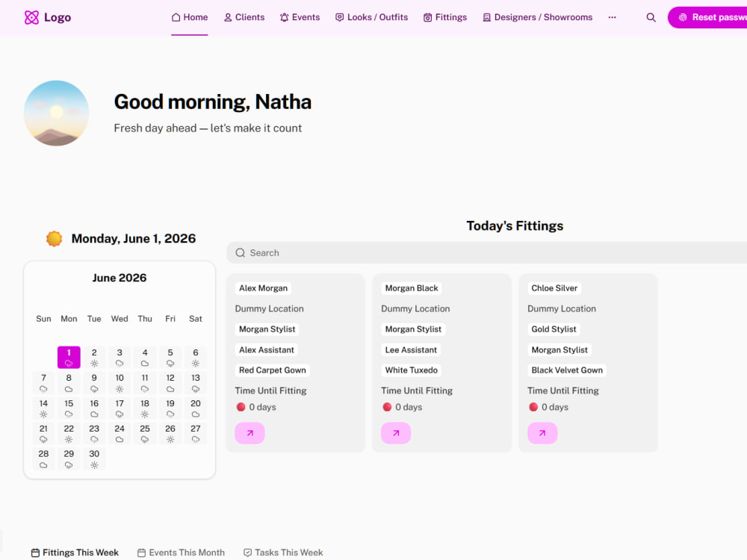Screen dimensions: 747x560
Task: Open the Clients menu item
Action: coord(244,18)
